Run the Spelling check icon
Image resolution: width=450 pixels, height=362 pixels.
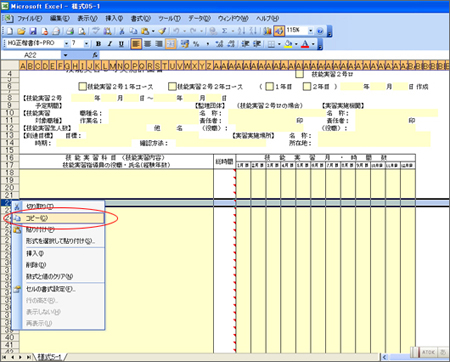[x=96, y=31]
